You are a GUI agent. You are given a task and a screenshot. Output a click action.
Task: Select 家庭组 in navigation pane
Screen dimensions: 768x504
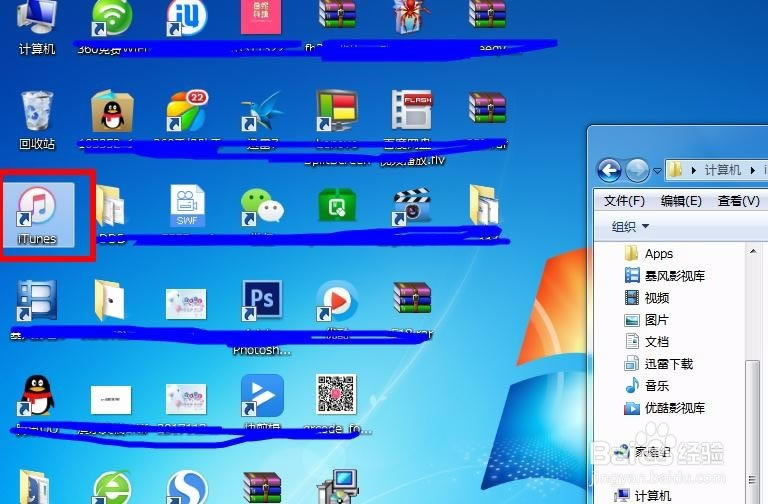643,451
